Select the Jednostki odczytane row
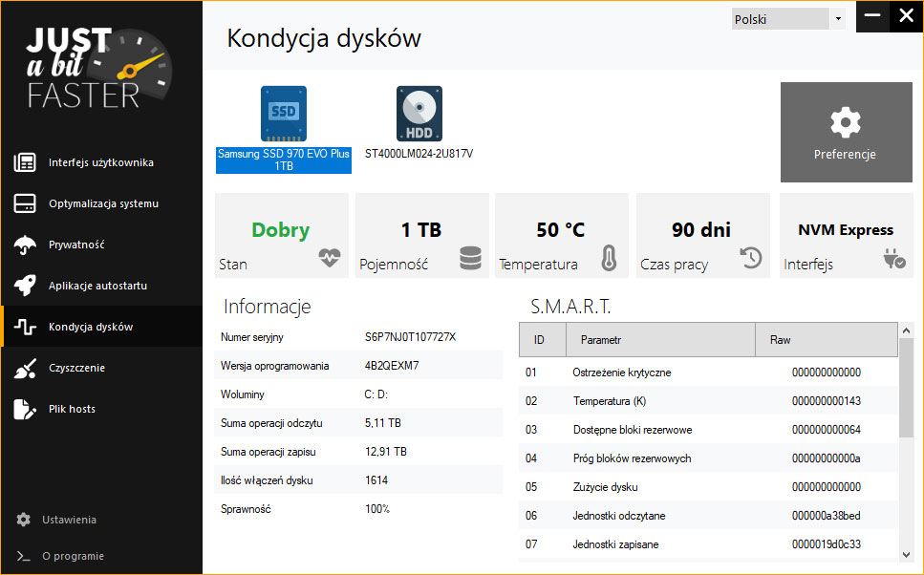The image size is (924, 575). (708, 516)
